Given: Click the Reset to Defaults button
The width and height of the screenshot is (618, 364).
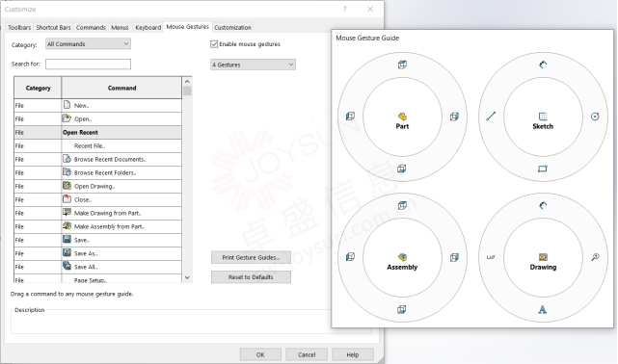Looking at the screenshot, I should (x=251, y=277).
